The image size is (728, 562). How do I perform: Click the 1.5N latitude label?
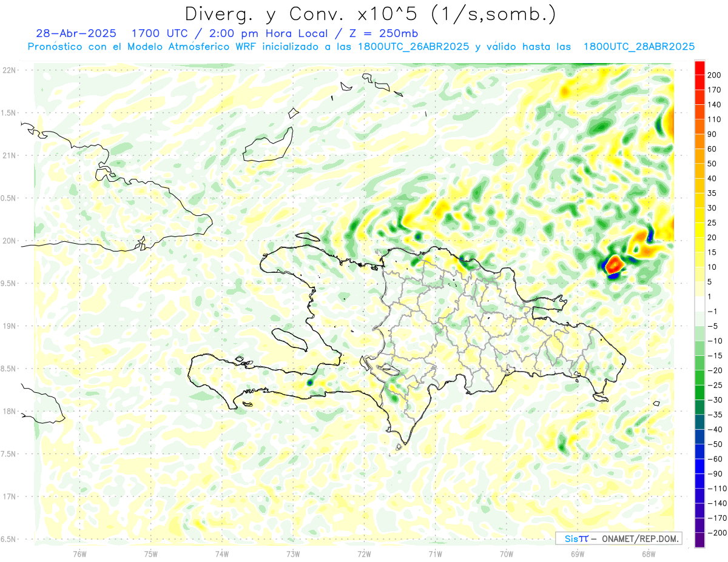pos(9,113)
